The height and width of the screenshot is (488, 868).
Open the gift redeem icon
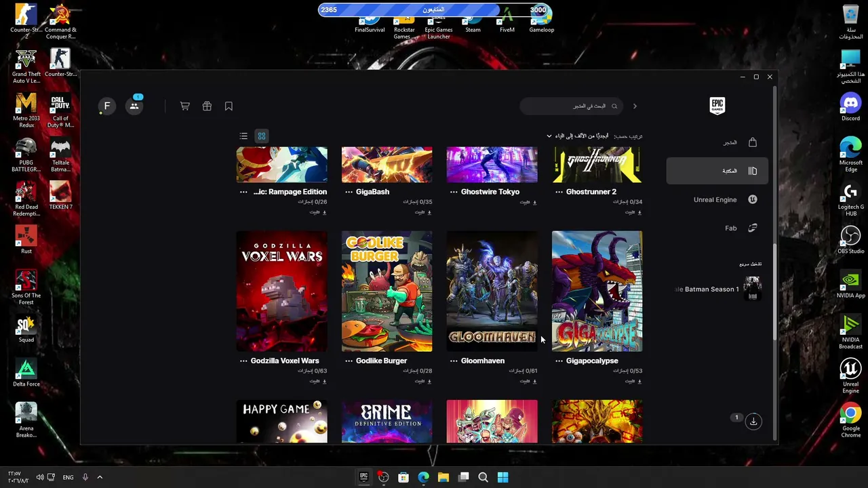pos(207,106)
